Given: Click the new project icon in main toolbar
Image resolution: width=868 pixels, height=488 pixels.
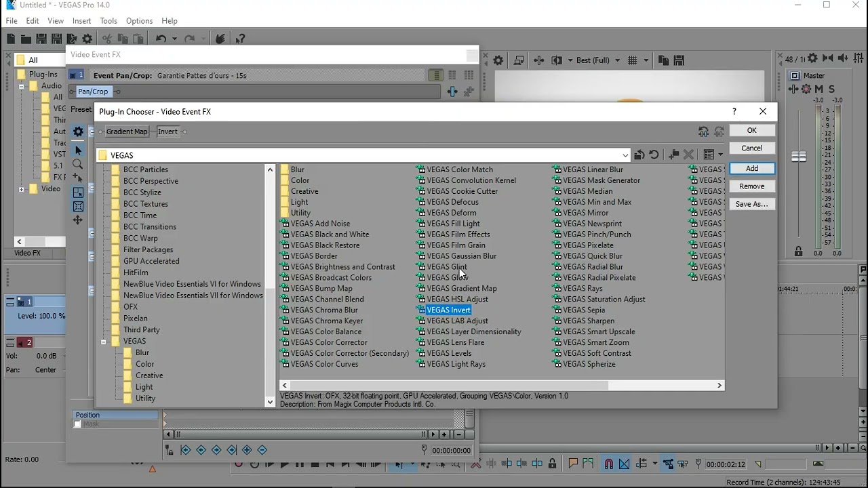Looking at the screenshot, I should (11, 39).
